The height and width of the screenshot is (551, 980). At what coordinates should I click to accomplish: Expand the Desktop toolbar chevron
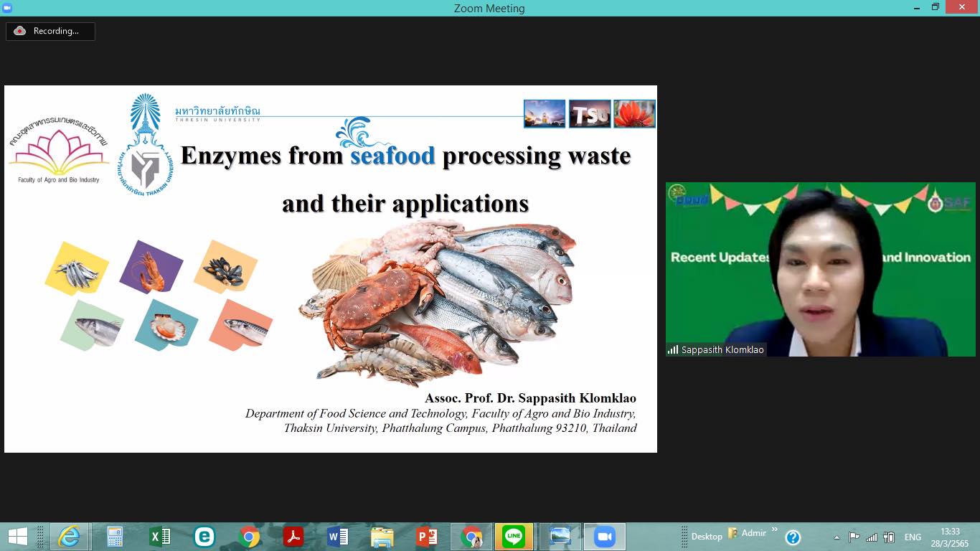(x=774, y=529)
